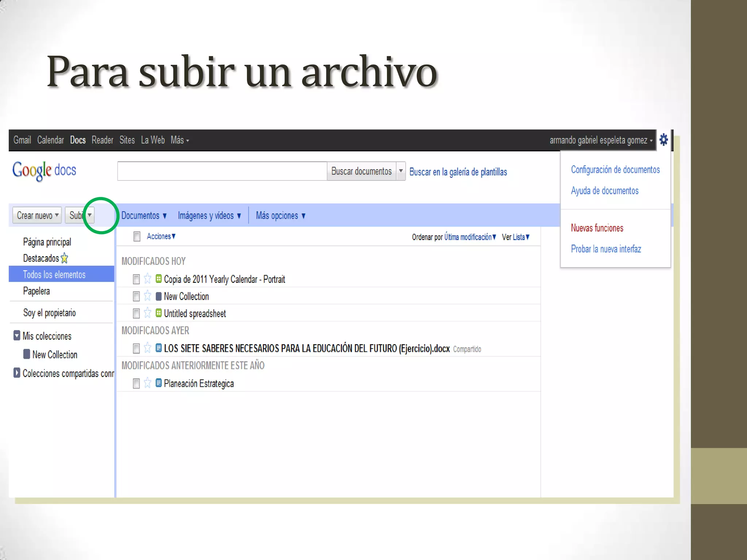
Task: Expand the Documentos filter menu
Action: pyautogui.click(x=144, y=215)
